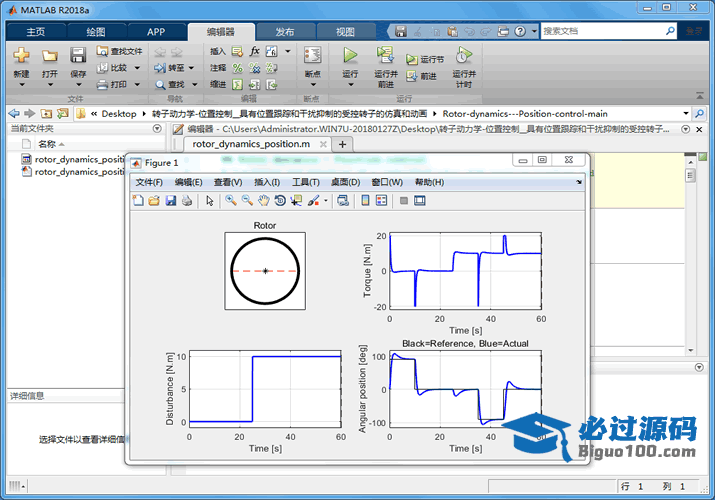
Task: Add new editor tab with plus button
Action: click(x=342, y=144)
